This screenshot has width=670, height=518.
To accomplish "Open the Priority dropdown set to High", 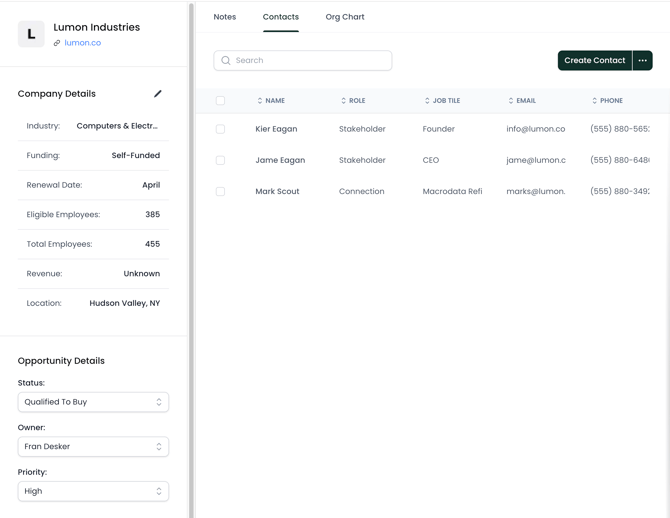I will tap(93, 491).
